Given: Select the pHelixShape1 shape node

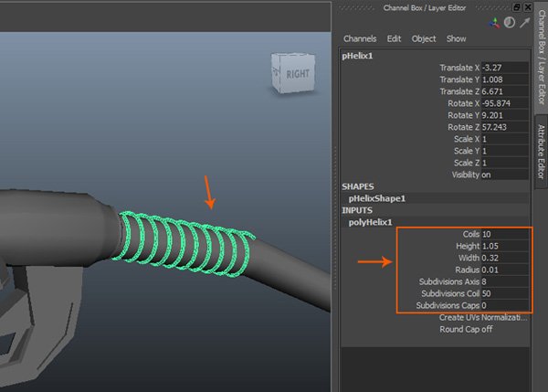Looking at the screenshot, I should pos(376,198).
